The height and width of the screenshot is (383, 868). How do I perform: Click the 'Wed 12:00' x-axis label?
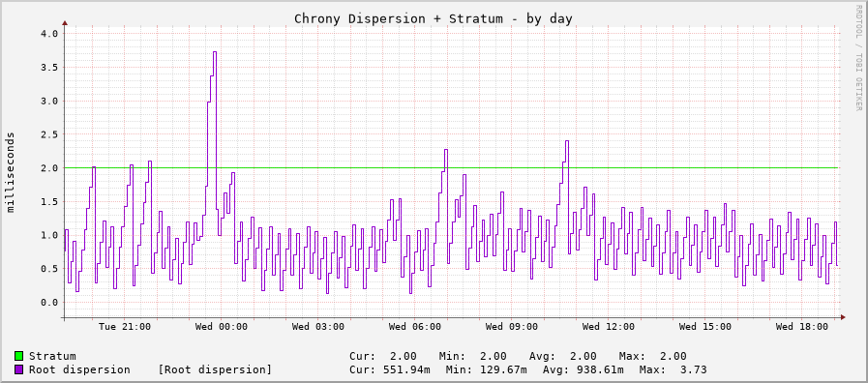click(x=609, y=327)
